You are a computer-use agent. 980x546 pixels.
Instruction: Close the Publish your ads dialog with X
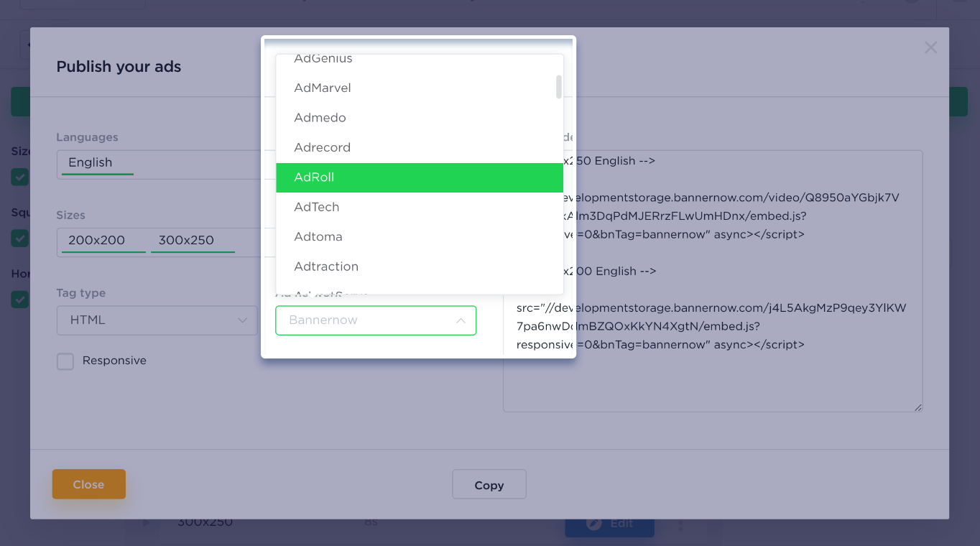(930, 47)
